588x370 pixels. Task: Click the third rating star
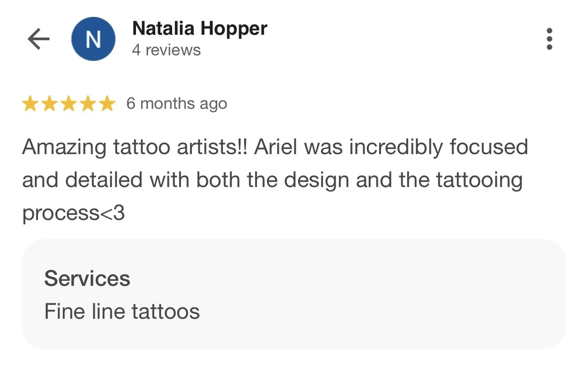(68, 104)
